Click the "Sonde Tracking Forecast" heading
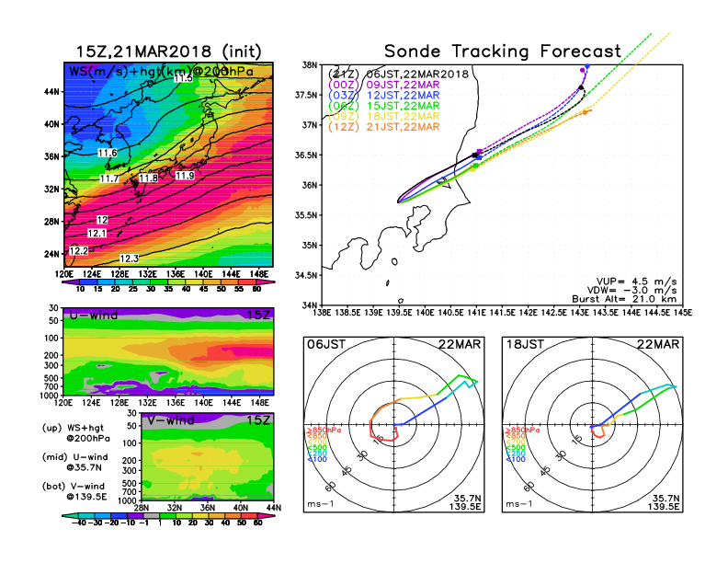This screenshot has height=563, width=728. click(503, 52)
